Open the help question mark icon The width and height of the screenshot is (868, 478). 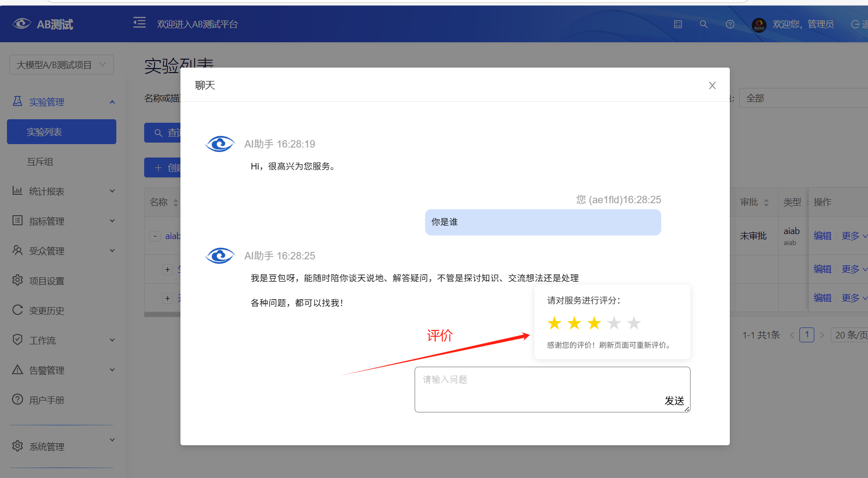tap(730, 24)
